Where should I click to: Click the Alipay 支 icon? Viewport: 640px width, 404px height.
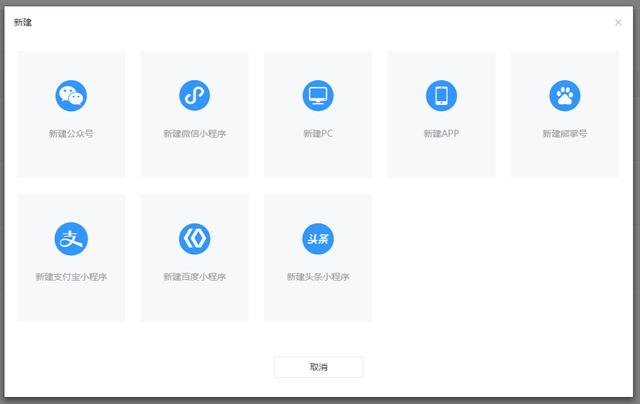tap(71, 239)
